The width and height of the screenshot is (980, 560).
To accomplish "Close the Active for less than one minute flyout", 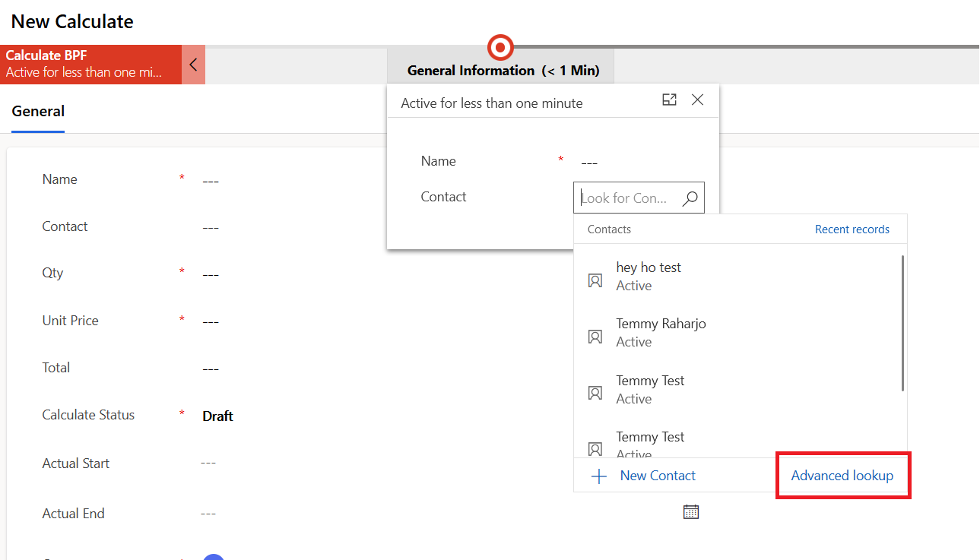I will click(697, 100).
